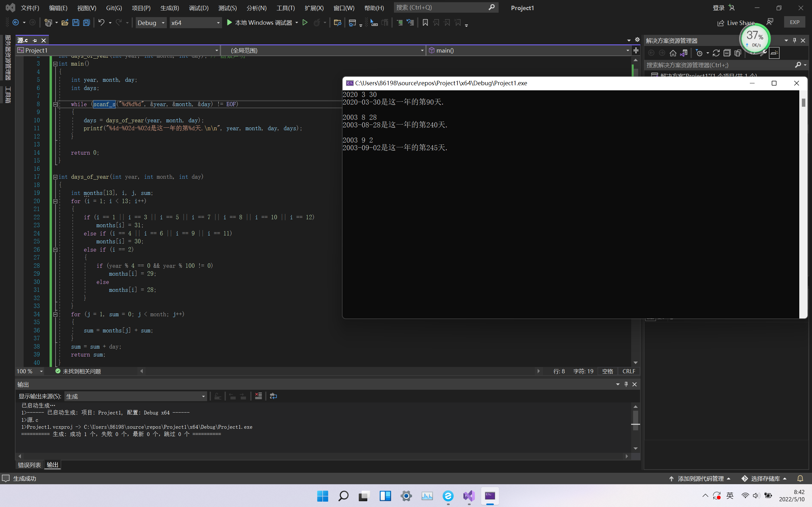Pin the source file tab 源.c
The height and width of the screenshot is (507, 812).
point(35,40)
